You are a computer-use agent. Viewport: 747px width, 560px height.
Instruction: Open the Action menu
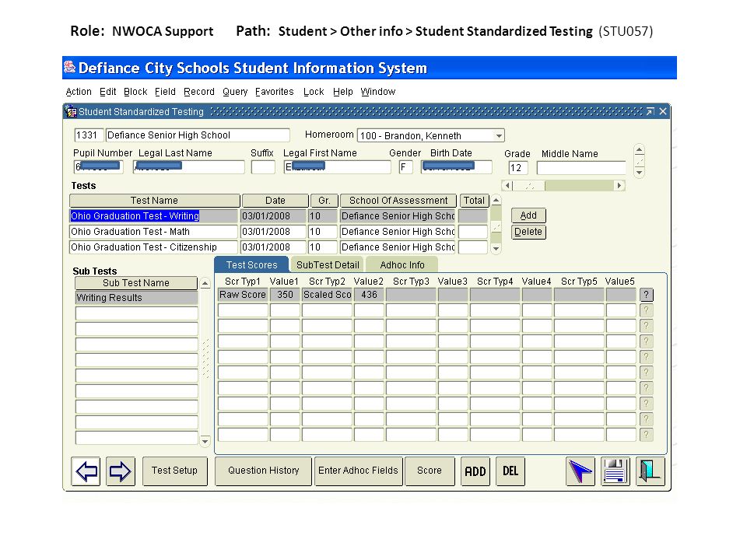(x=79, y=92)
